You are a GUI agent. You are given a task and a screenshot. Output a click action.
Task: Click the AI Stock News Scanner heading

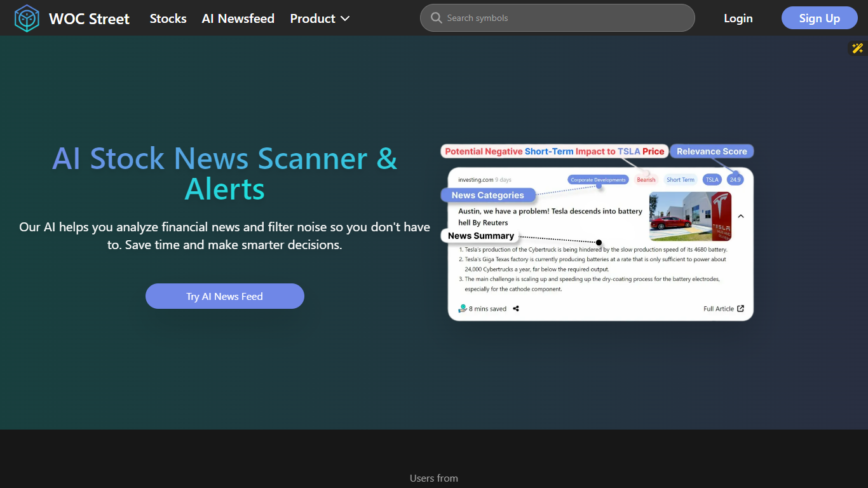pos(225,173)
